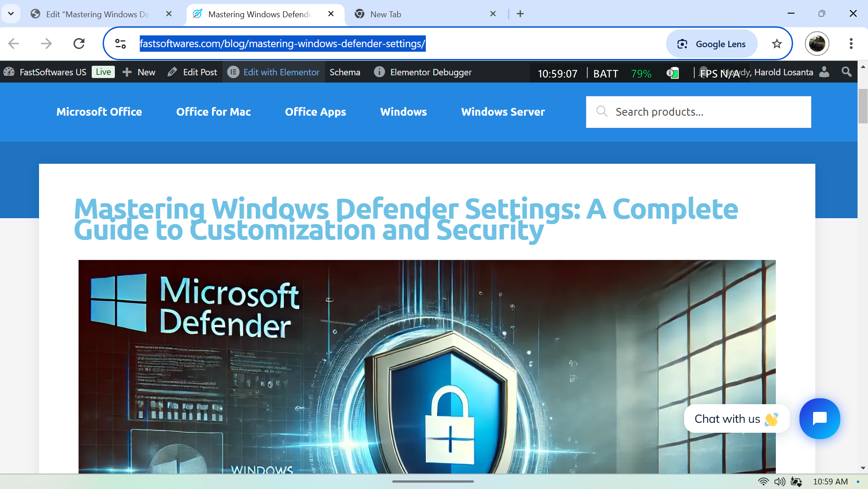Click the scrollbar down arrow
Screen dimensions: 868x489
(x=863, y=468)
